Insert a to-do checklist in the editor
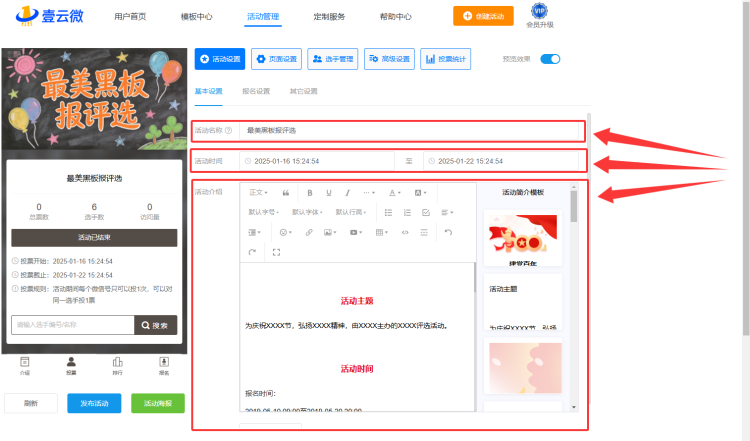The width and height of the screenshot is (750, 441). (426, 212)
